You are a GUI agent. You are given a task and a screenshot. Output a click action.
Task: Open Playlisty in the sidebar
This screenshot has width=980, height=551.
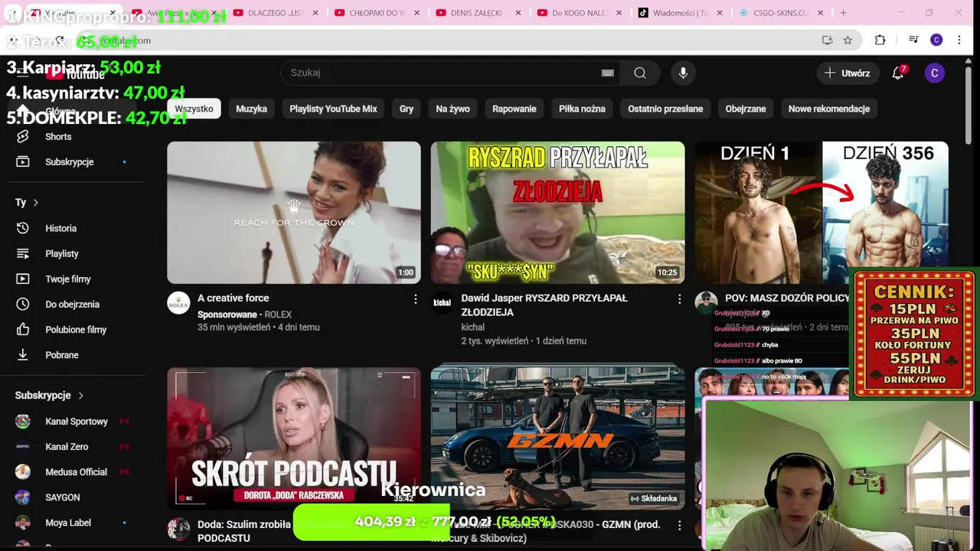[61, 253]
